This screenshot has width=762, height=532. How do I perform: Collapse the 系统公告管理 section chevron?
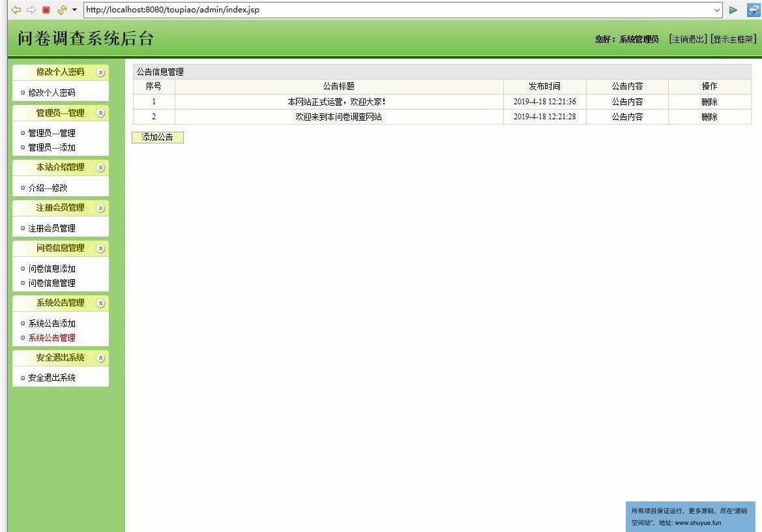click(100, 303)
